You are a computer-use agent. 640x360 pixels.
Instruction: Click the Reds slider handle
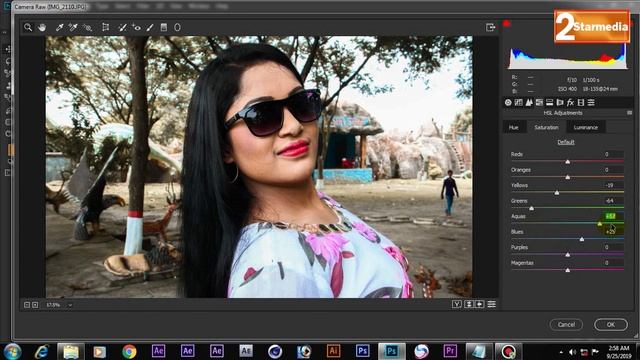pyautogui.click(x=568, y=162)
